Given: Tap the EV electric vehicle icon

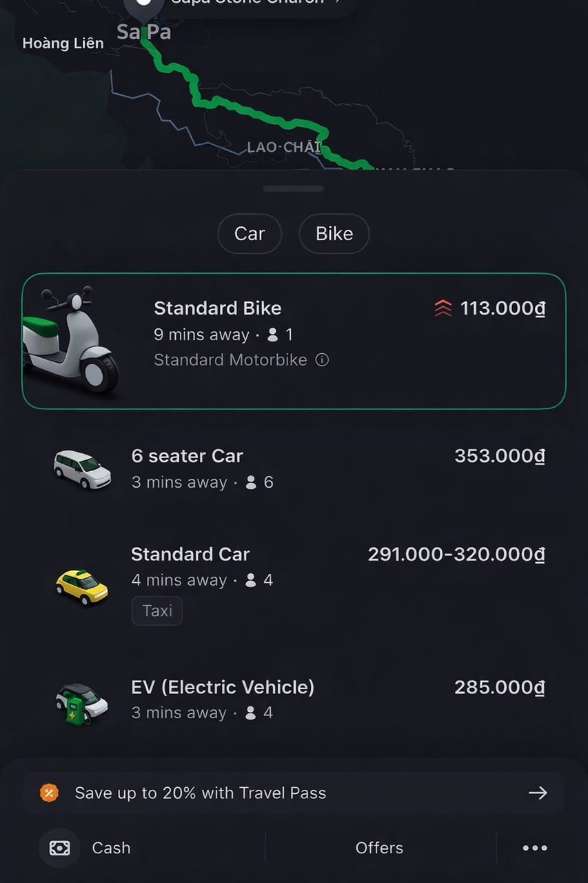Looking at the screenshot, I should (x=82, y=703).
